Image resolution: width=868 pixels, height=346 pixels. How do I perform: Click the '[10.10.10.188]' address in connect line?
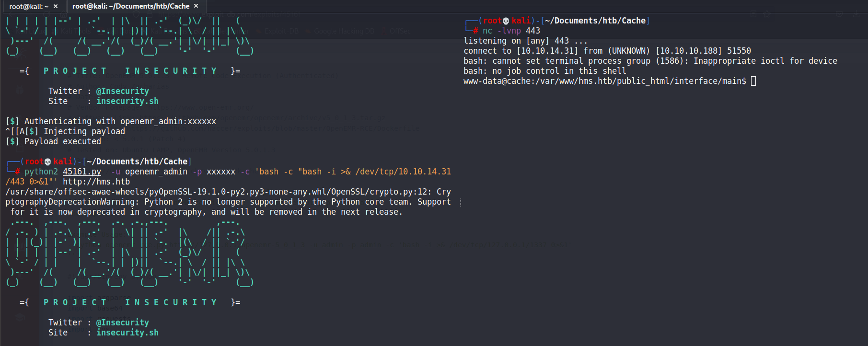(x=689, y=51)
